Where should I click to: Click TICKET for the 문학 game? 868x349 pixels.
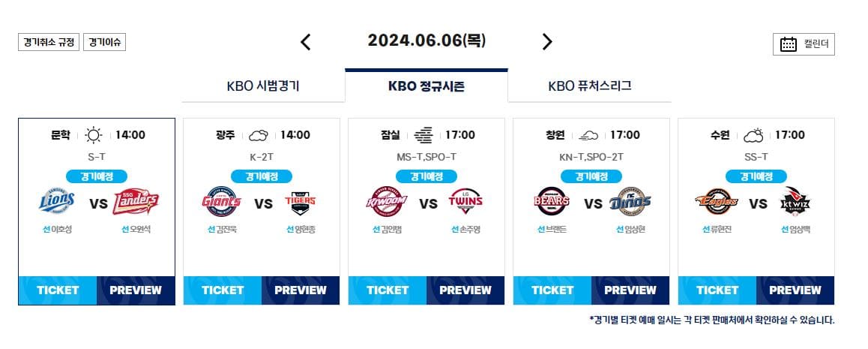point(58,290)
